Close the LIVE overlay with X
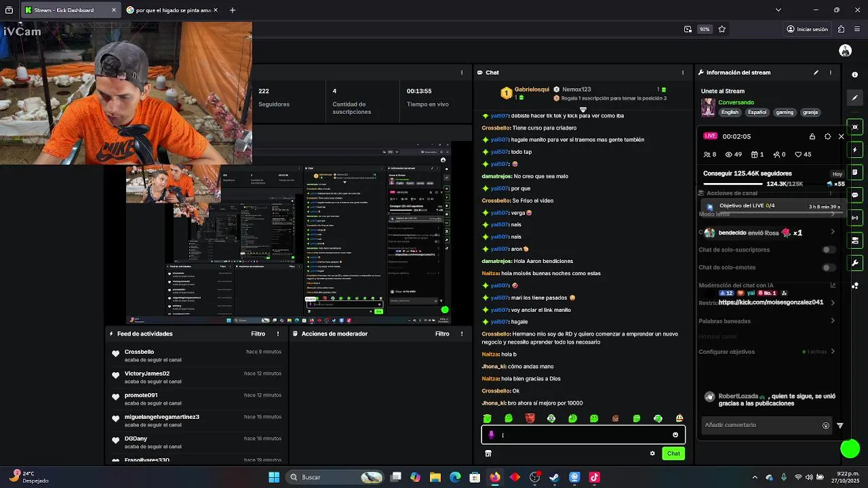Image resolution: width=868 pixels, height=488 pixels. tap(842, 136)
